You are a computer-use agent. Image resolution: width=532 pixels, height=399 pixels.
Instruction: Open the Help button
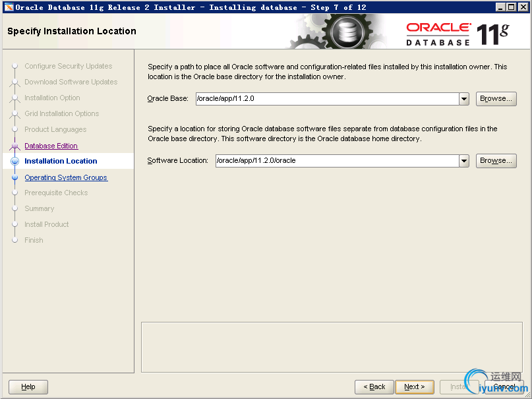pyautogui.click(x=28, y=386)
